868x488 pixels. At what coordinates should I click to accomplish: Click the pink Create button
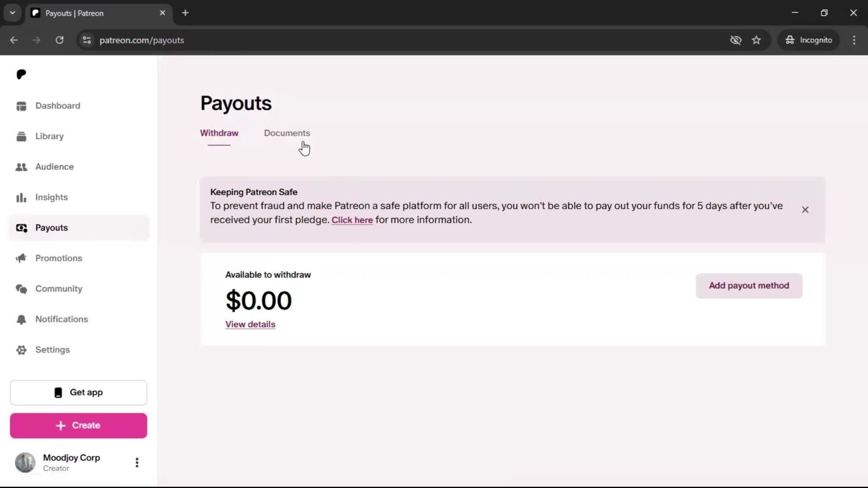[79, 426]
